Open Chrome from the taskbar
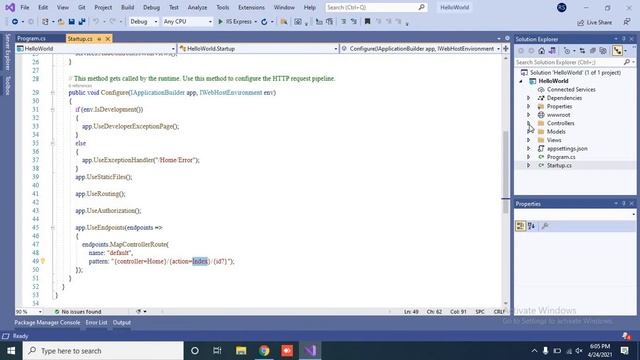 click(x=264, y=351)
